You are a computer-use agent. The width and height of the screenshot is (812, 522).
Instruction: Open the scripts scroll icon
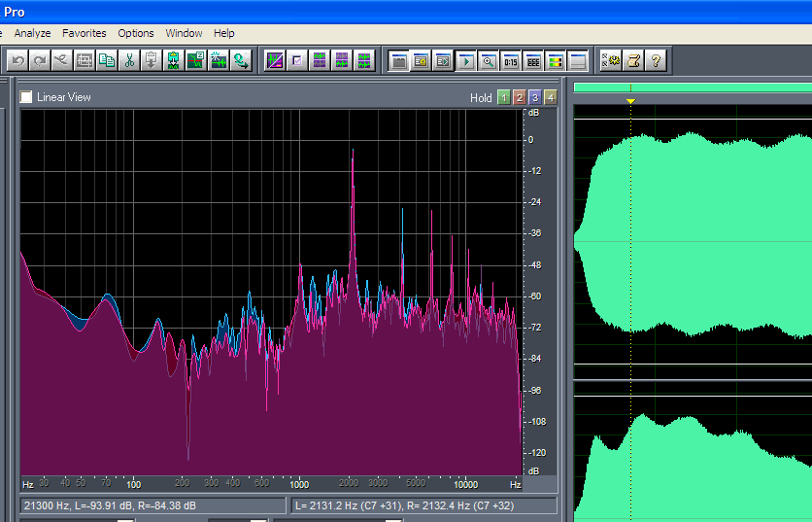(x=633, y=60)
